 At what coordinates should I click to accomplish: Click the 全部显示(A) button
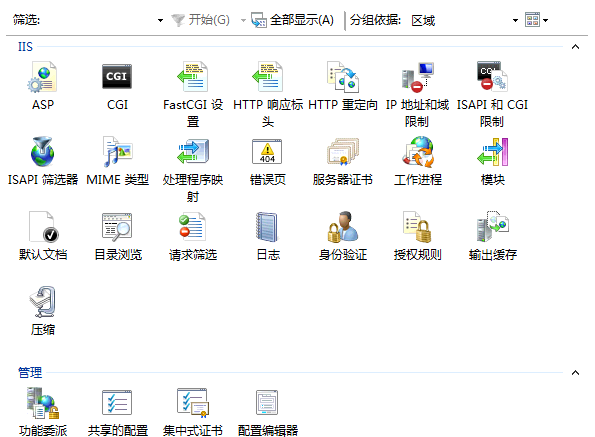292,20
